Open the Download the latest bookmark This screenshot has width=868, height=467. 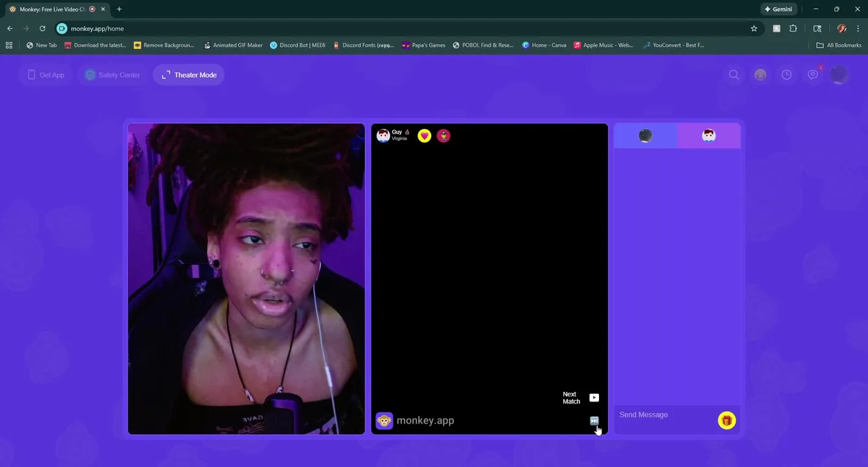[x=95, y=45]
